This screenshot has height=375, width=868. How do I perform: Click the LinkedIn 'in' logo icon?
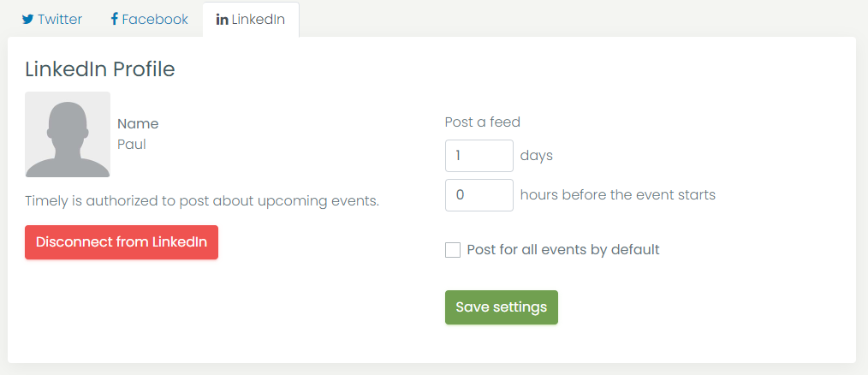[222, 20]
